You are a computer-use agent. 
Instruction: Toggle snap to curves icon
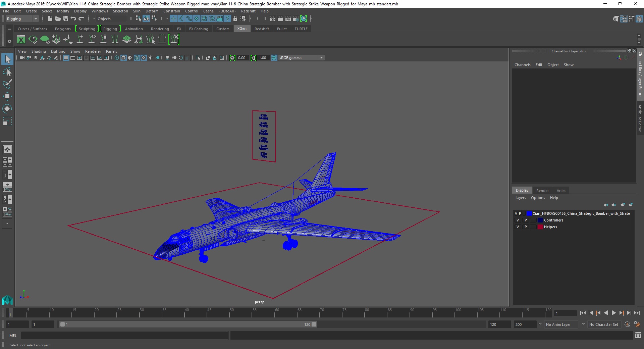pos(181,19)
